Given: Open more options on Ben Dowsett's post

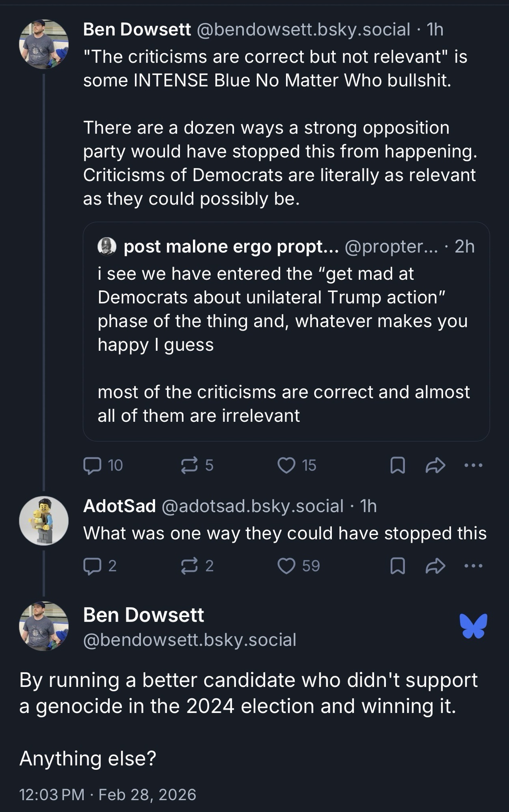Looking at the screenshot, I should (x=473, y=465).
